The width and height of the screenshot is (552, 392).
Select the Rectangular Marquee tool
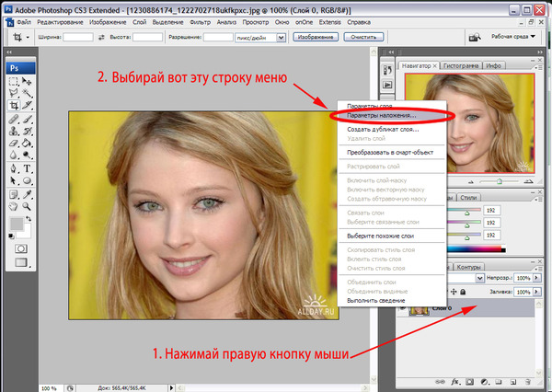[14, 82]
